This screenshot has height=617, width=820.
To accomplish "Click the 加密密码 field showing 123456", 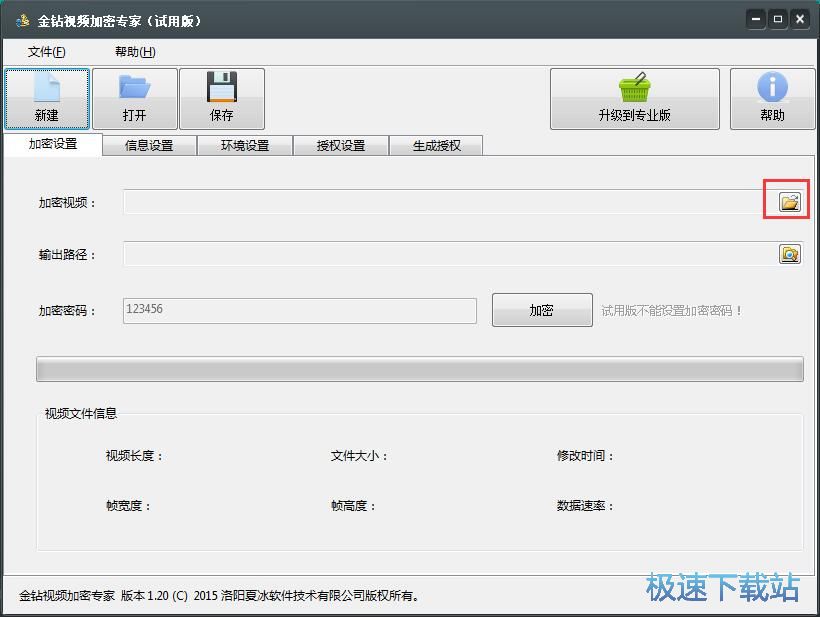I will tap(300, 311).
